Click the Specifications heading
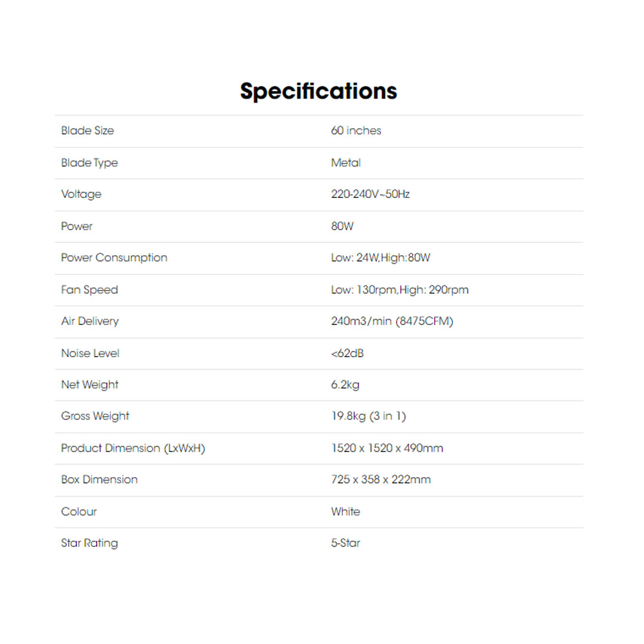This screenshot has height=644, width=644. [x=318, y=91]
